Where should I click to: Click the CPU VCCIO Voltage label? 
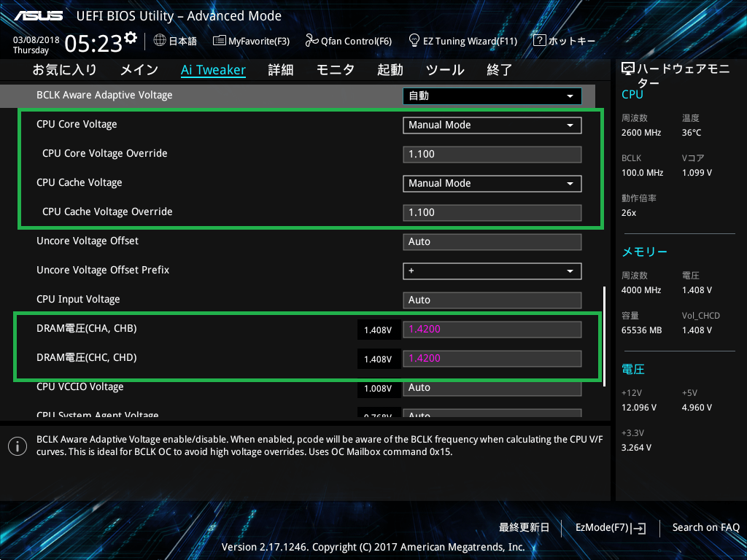click(80, 386)
